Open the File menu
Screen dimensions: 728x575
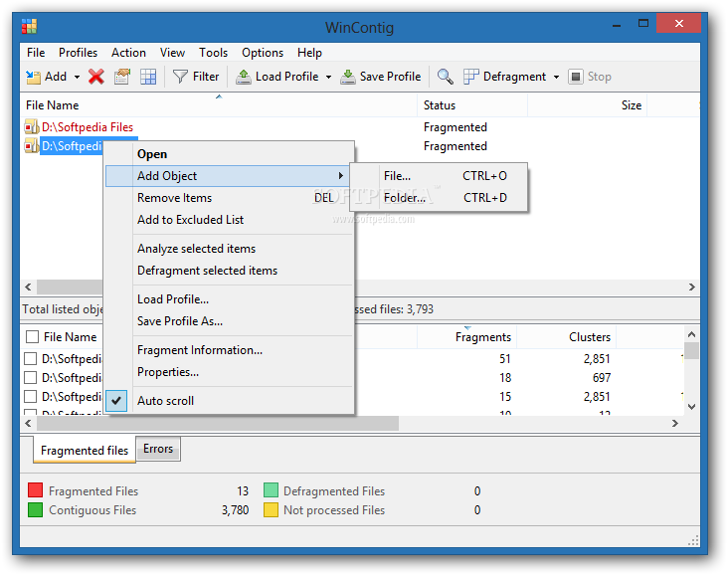pos(36,53)
